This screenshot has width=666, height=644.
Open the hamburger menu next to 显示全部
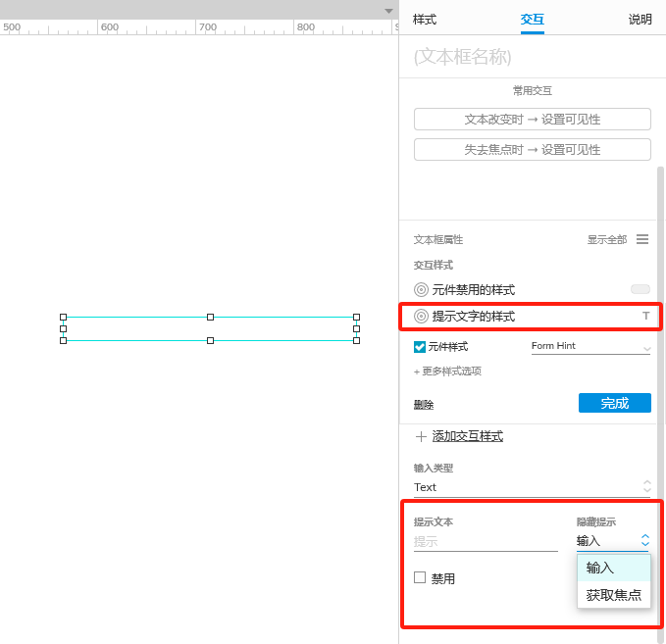642,239
